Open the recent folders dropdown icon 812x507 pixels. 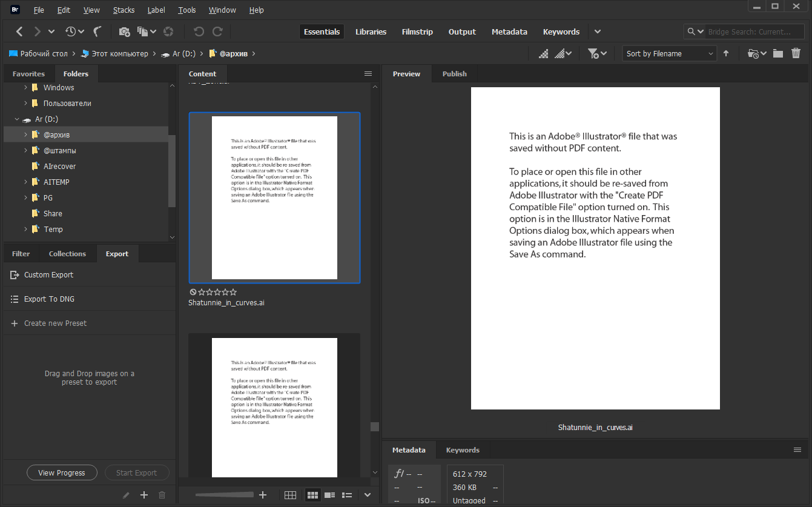758,53
